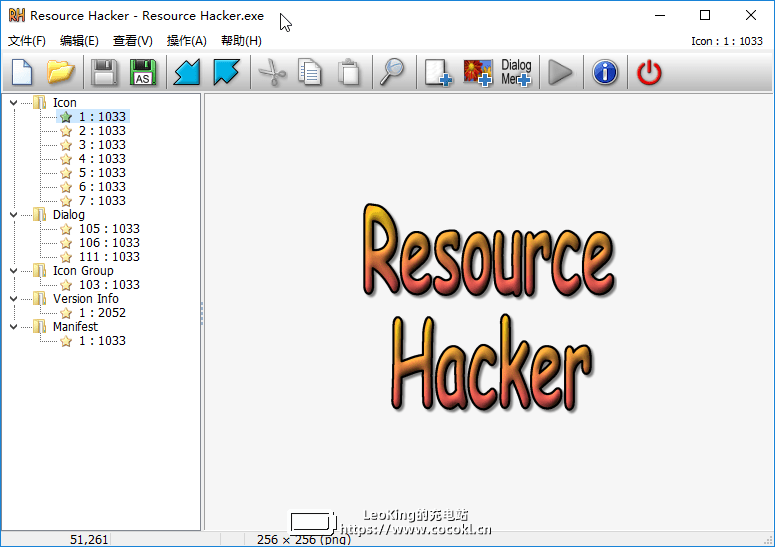The image size is (775, 547).
Task: Select Icon resource 7 : 1033
Action: point(102,201)
